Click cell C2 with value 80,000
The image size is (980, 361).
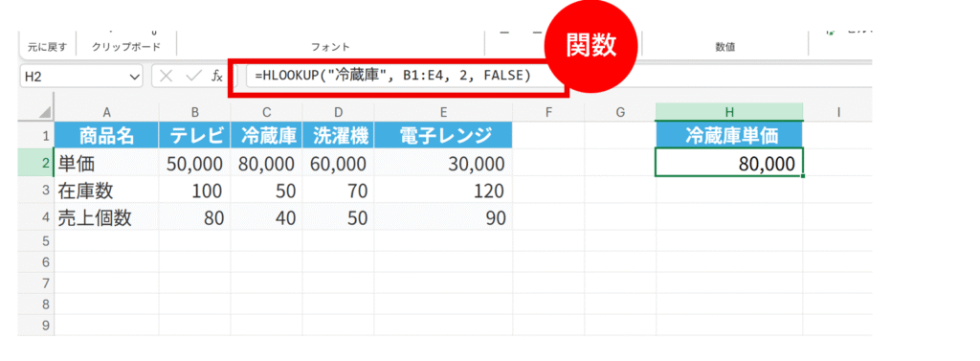(x=266, y=164)
